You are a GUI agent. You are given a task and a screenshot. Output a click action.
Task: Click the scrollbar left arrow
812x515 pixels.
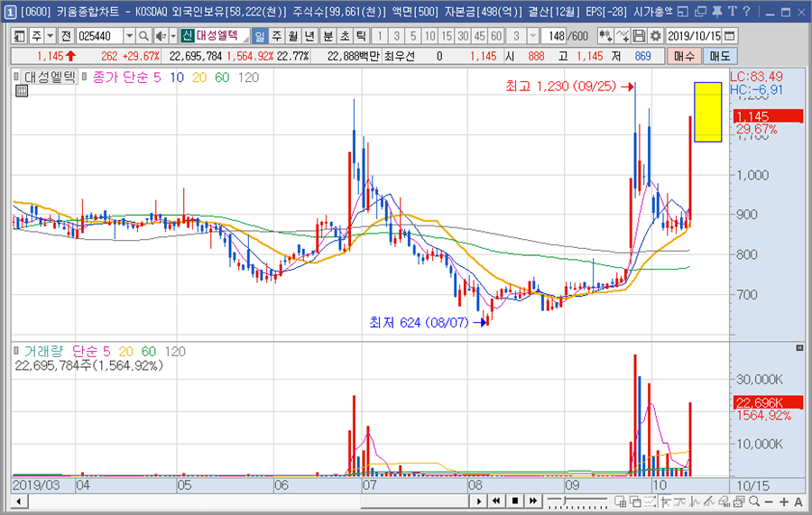[19, 501]
